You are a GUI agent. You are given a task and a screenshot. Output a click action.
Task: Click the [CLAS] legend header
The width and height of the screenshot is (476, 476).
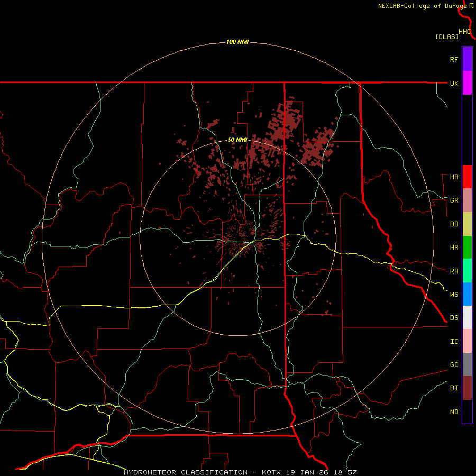coord(447,37)
